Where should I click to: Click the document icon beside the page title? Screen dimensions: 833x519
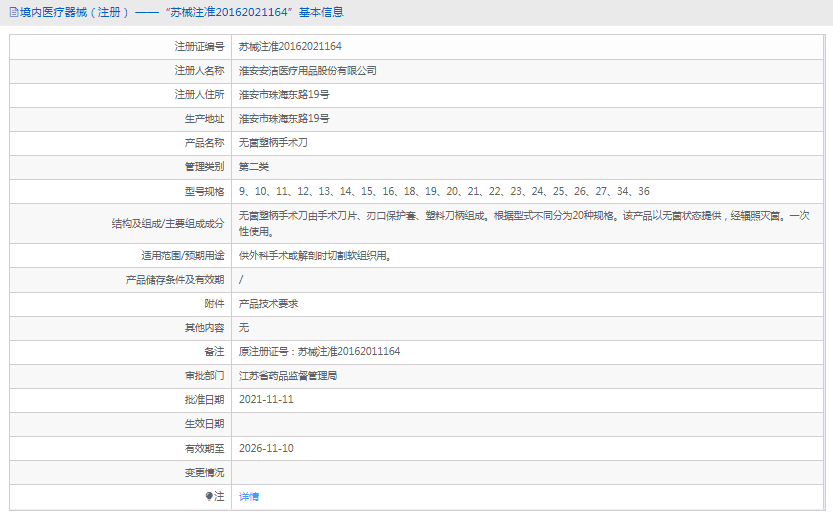[14, 12]
